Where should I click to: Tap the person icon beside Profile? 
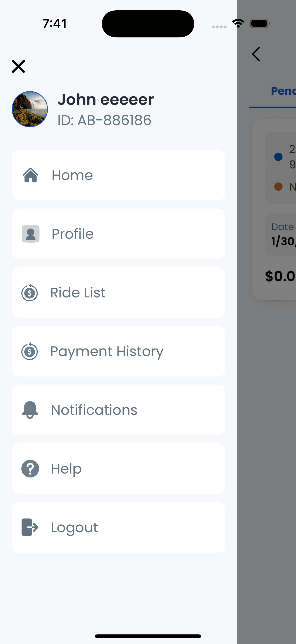30,234
